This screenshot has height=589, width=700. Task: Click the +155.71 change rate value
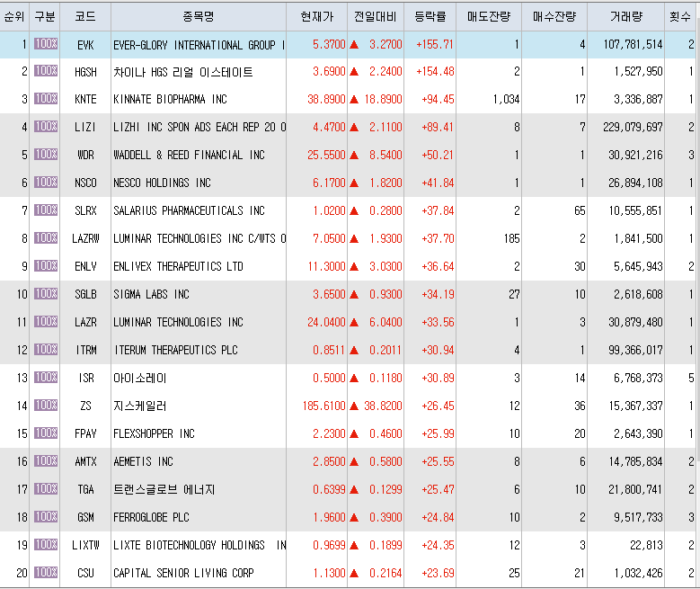click(x=434, y=44)
